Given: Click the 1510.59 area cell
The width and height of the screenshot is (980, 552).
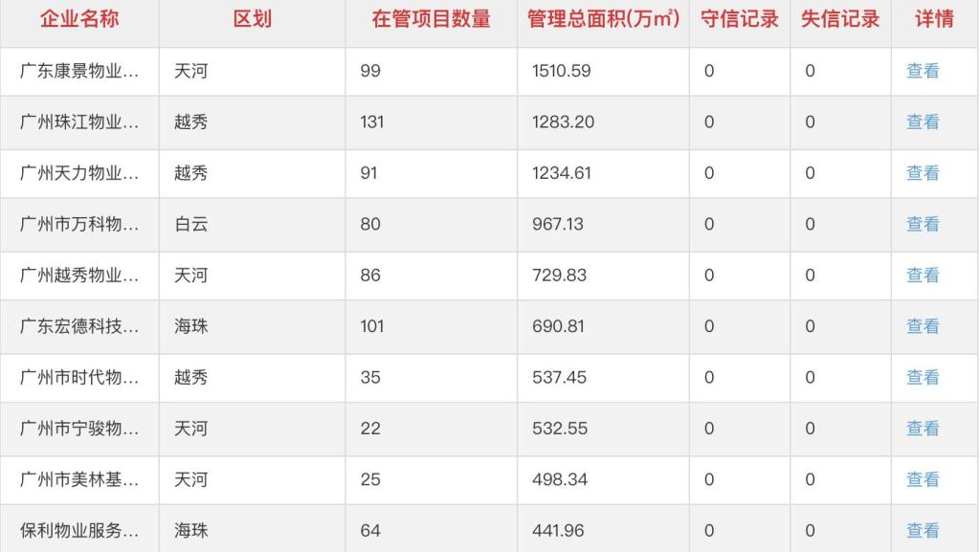Looking at the screenshot, I should (x=561, y=71).
